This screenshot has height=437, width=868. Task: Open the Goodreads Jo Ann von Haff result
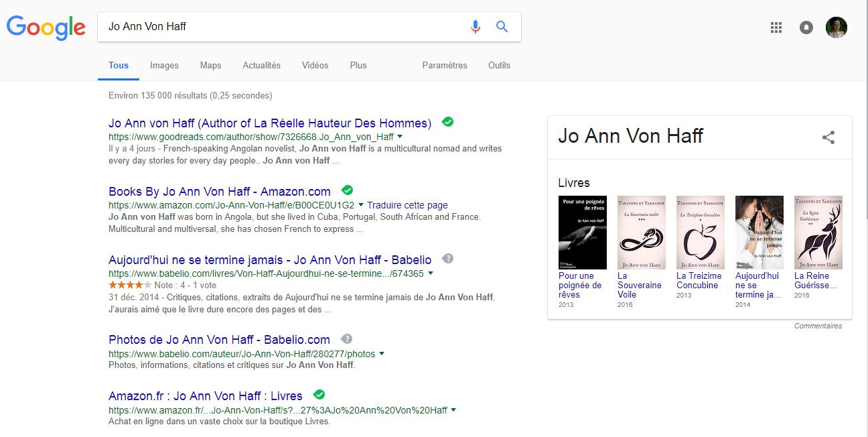click(x=270, y=123)
